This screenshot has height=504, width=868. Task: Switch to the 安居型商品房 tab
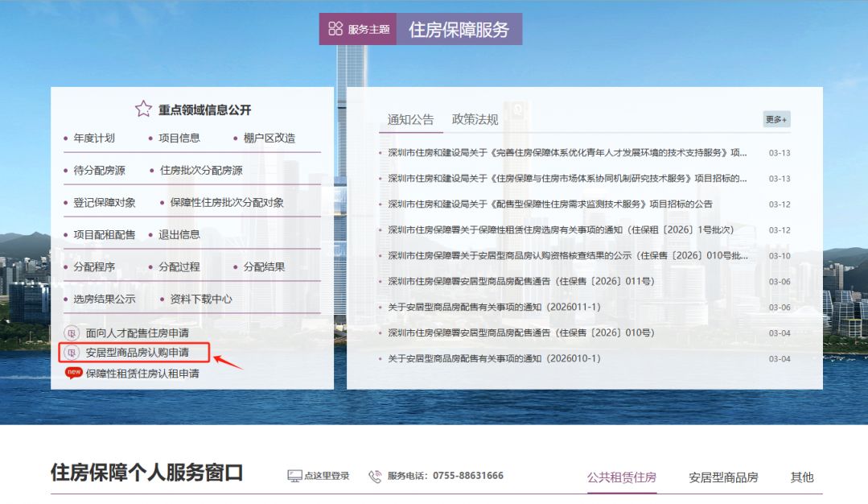pyautogui.click(x=722, y=477)
